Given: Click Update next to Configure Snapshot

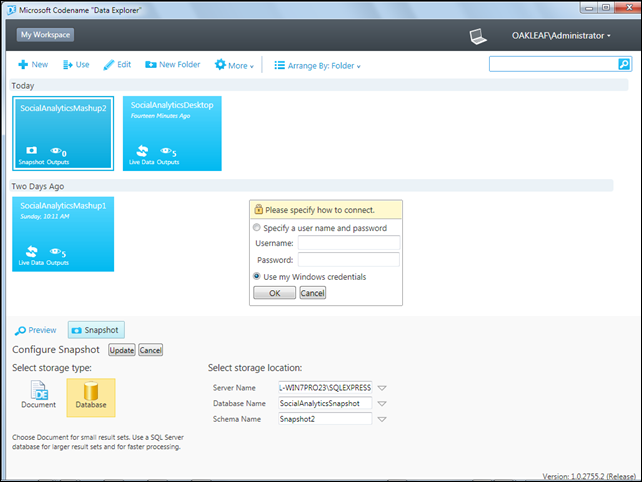Looking at the screenshot, I should tap(122, 350).
